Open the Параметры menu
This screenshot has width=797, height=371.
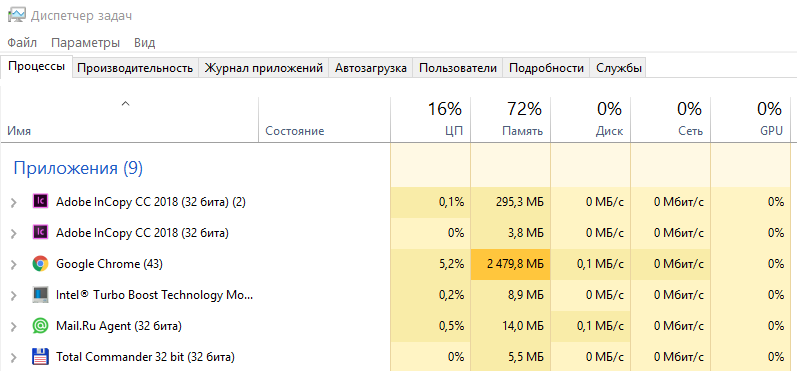[85, 43]
